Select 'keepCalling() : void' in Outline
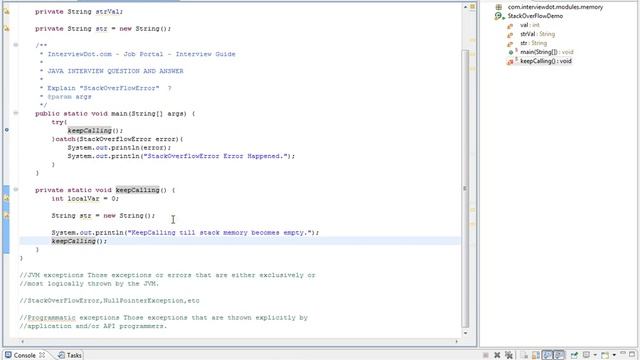 click(546, 61)
